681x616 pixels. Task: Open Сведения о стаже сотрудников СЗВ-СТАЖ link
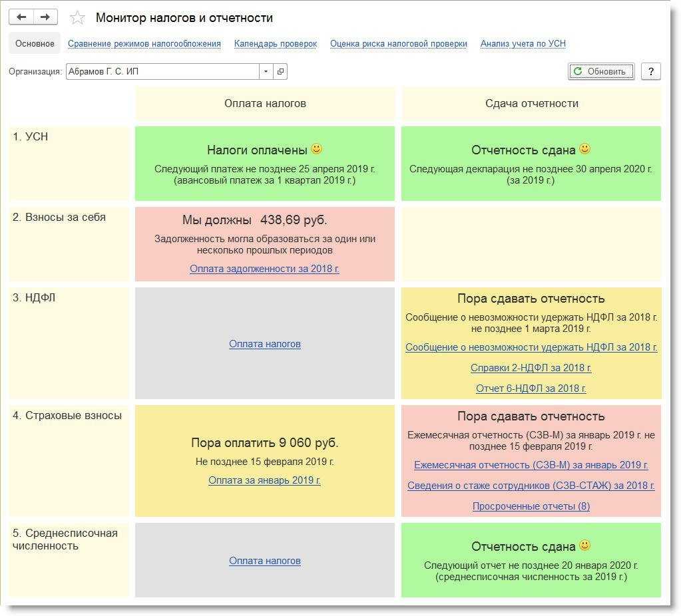pos(531,486)
